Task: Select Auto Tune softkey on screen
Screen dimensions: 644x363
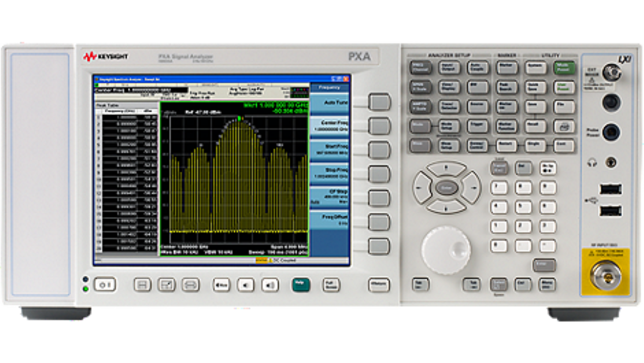Action: tap(329, 104)
